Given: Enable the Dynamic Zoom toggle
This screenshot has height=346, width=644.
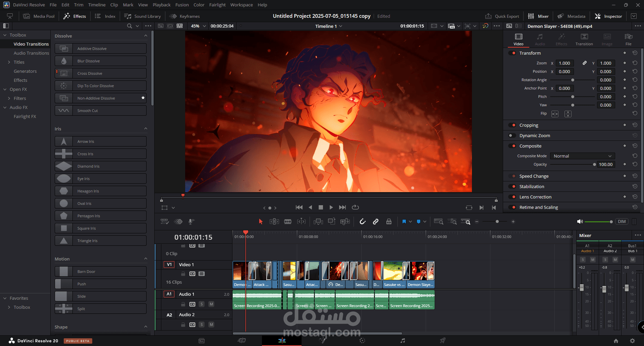Looking at the screenshot, I should click(x=512, y=135).
